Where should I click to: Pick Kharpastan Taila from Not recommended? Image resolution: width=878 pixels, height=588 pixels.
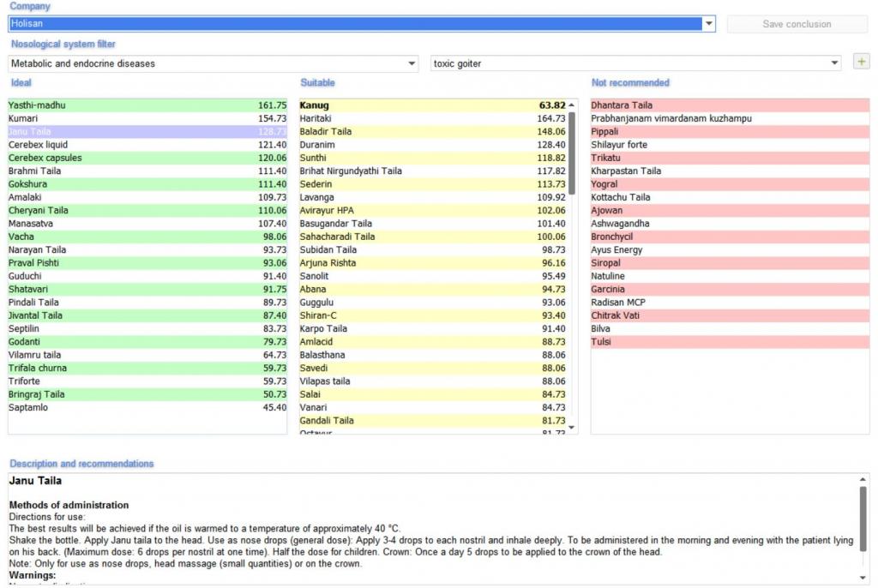pyautogui.click(x=731, y=171)
